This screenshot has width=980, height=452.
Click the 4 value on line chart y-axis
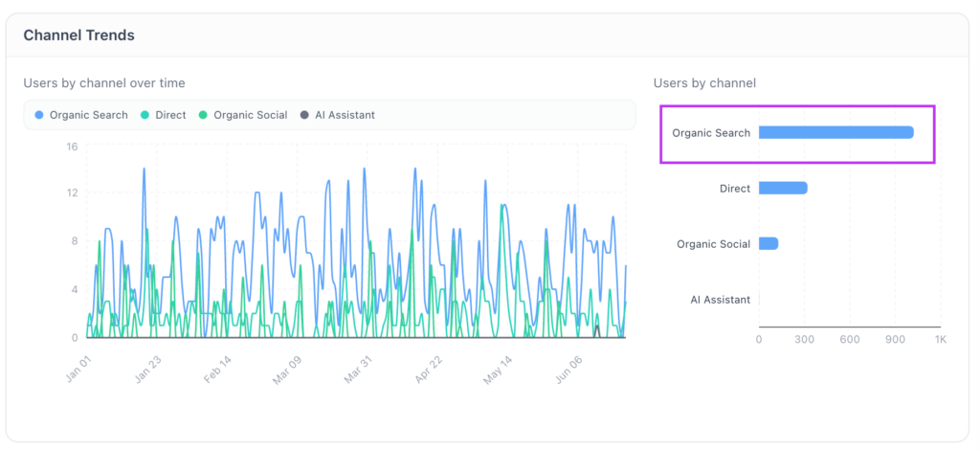(x=75, y=289)
